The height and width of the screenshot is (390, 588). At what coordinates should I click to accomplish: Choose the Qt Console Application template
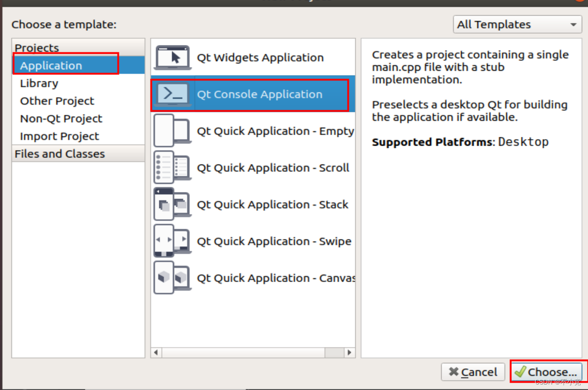pos(253,94)
